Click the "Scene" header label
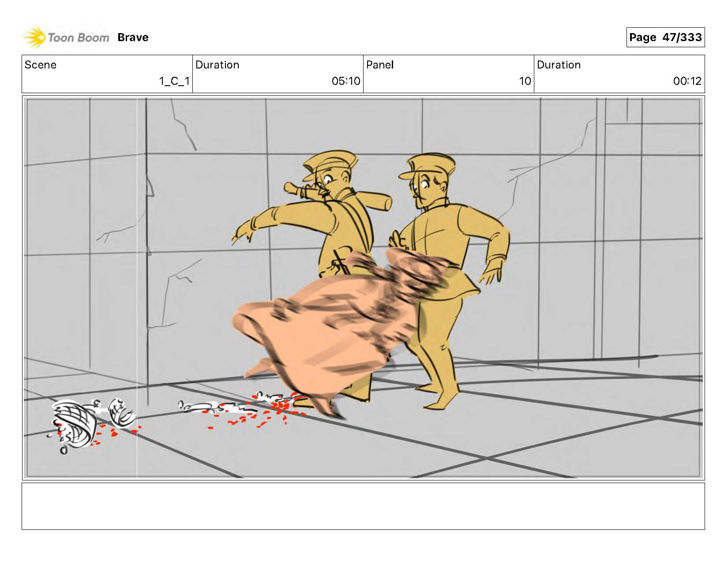Image resolution: width=728 pixels, height=563 pixels. (x=41, y=65)
